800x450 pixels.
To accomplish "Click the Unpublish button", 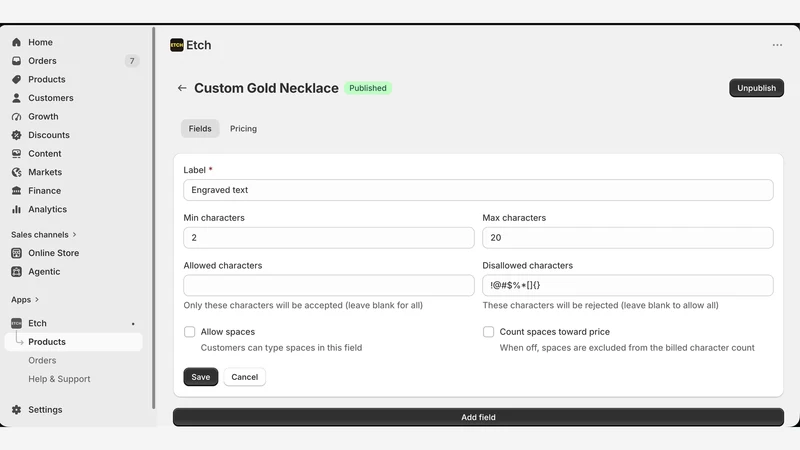I will [x=756, y=88].
